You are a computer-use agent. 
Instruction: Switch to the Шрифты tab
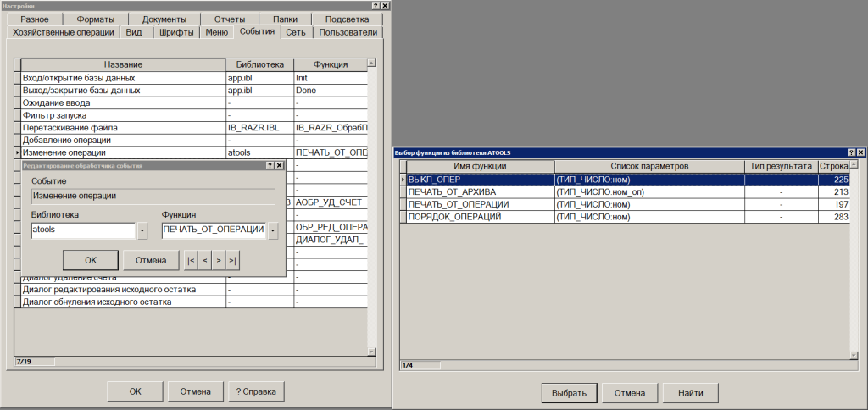pos(175,32)
